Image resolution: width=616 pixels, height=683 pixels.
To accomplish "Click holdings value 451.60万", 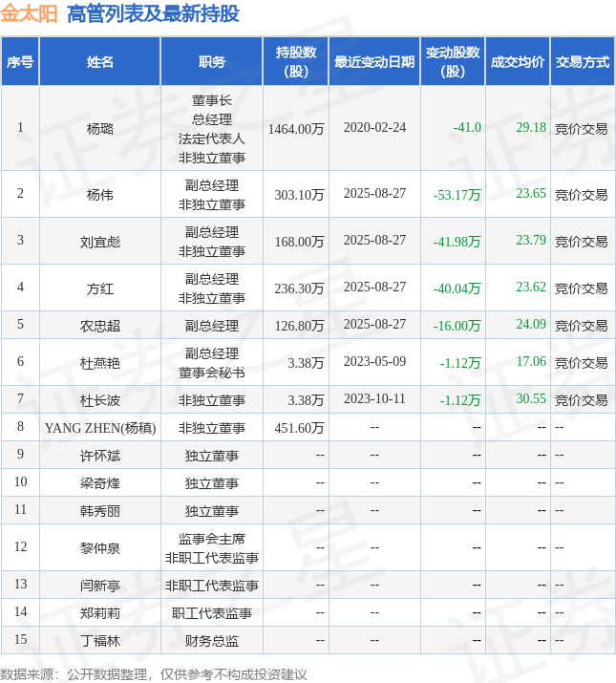I will pyautogui.click(x=299, y=428).
